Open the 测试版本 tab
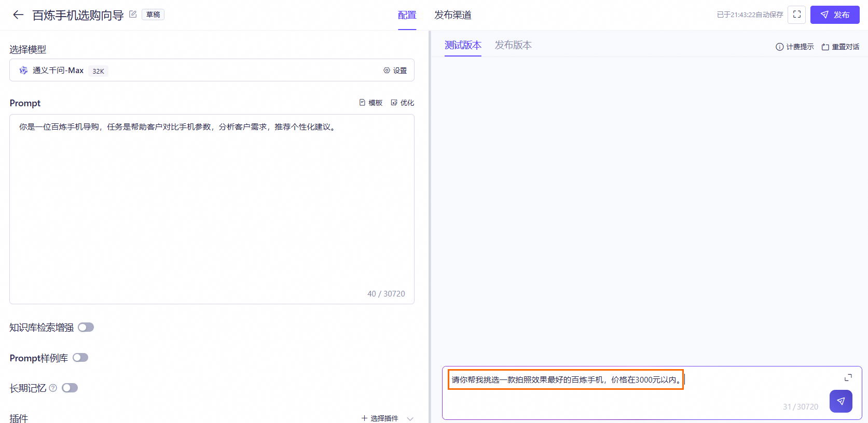The width and height of the screenshot is (868, 423). [x=463, y=45]
